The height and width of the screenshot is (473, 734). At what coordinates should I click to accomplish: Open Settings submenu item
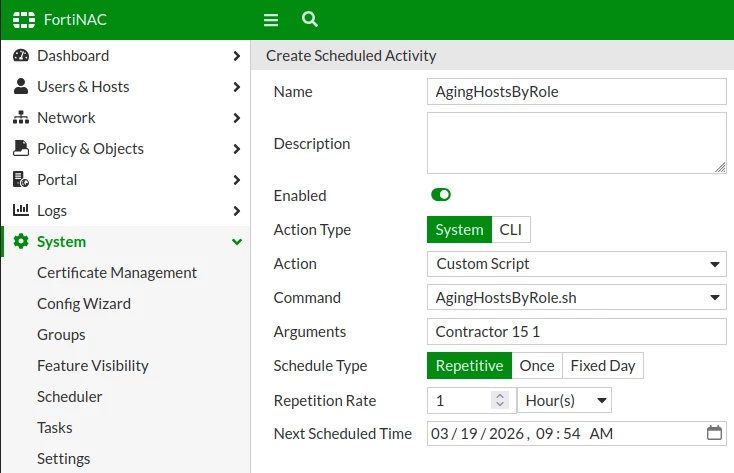(x=64, y=458)
